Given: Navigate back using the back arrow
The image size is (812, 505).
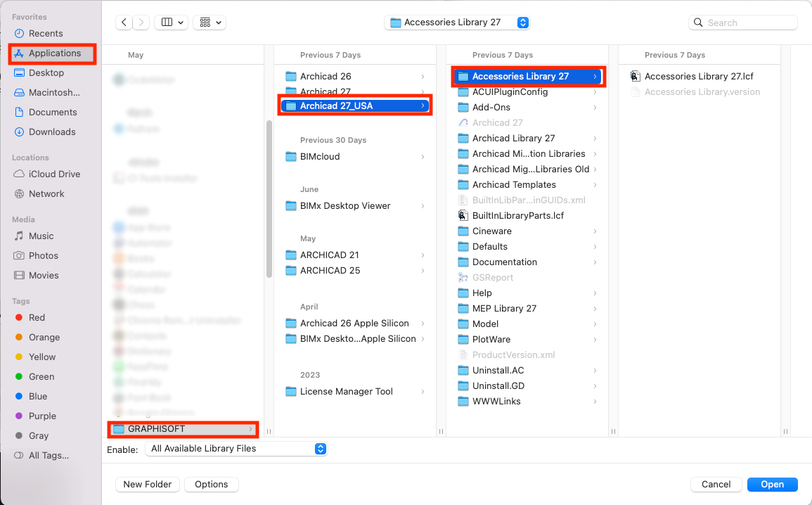Looking at the screenshot, I should [124, 22].
